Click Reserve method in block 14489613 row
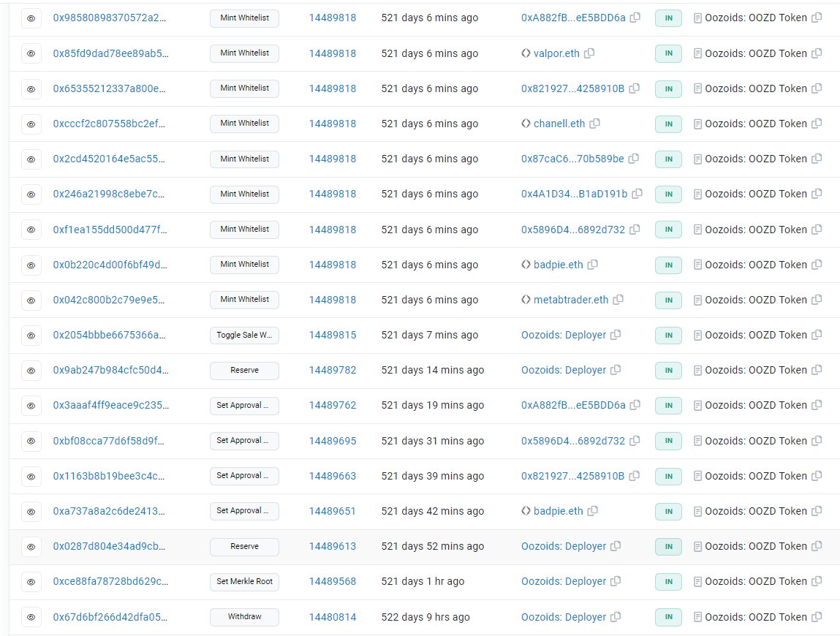This screenshot has width=840, height=636. coord(244,547)
